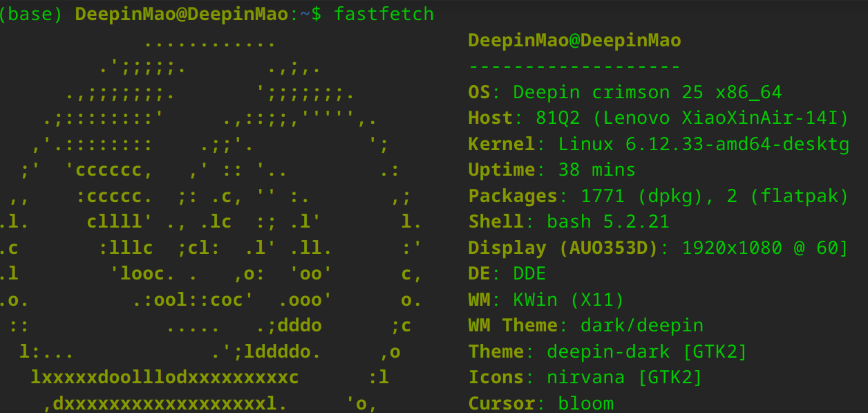Screen dimensions: 868x413
Task: Select the "bloom" cursor value
Action: click(586, 403)
